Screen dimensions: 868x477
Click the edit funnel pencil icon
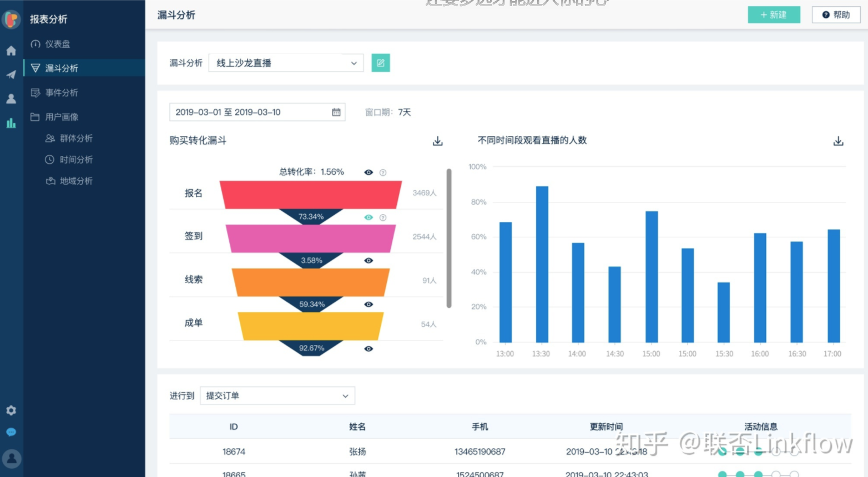(381, 63)
